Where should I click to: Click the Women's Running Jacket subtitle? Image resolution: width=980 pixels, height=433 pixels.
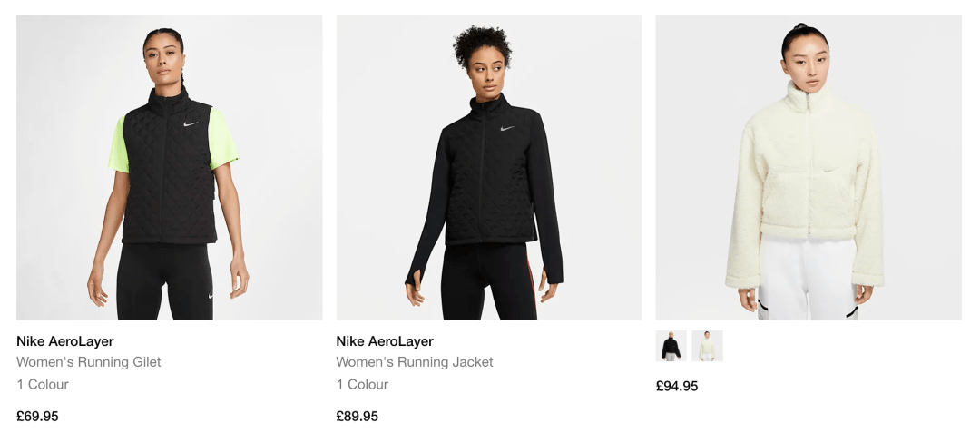click(x=415, y=362)
